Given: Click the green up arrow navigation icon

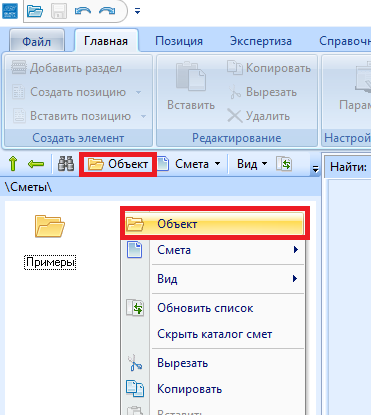Looking at the screenshot, I should point(13,164).
